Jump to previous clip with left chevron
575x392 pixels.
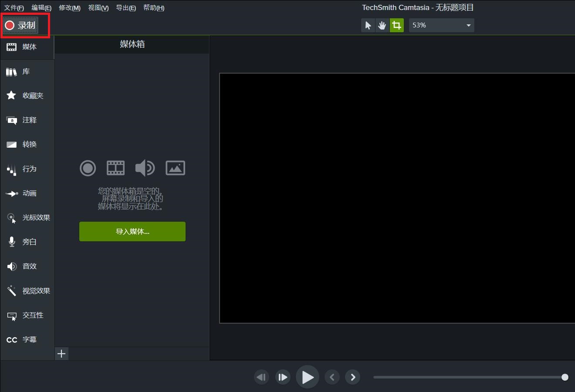pyautogui.click(x=332, y=377)
